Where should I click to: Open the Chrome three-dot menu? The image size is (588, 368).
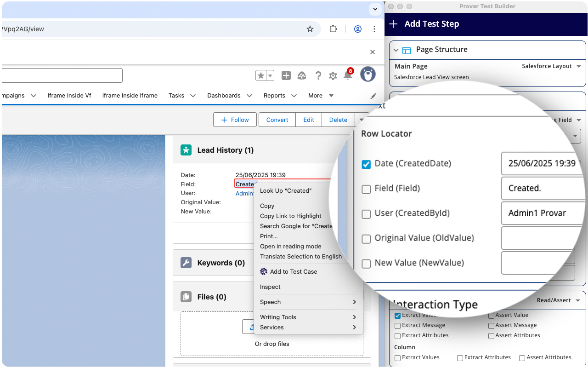375,29
